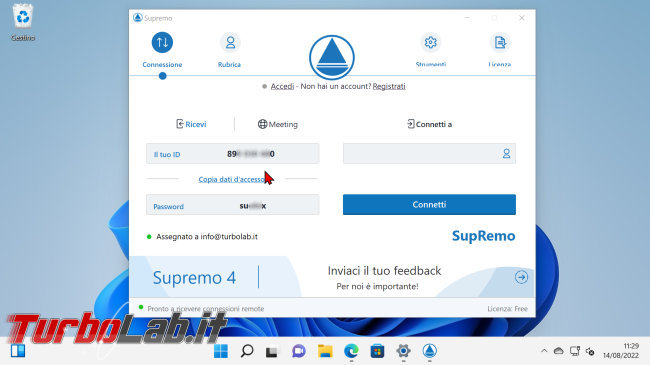Open the Chat taskbar icon
This screenshot has width=650, height=365.
point(298,351)
